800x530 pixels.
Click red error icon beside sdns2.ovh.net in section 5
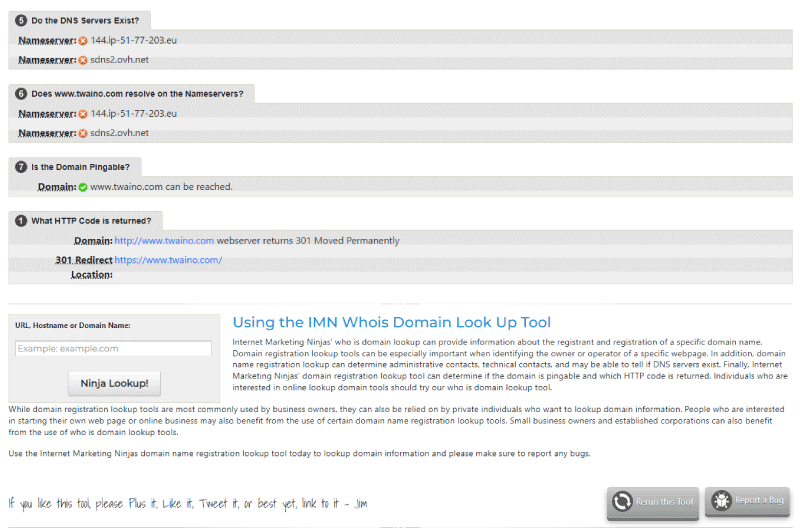point(83,60)
